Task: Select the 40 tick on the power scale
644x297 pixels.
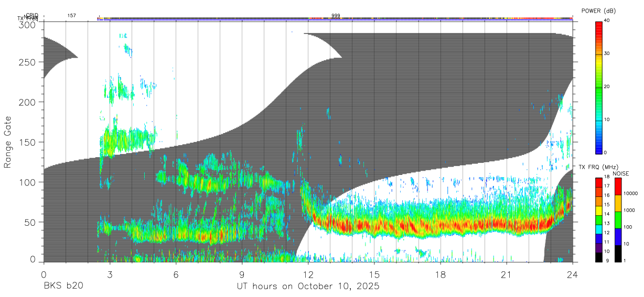Action: [x=607, y=20]
